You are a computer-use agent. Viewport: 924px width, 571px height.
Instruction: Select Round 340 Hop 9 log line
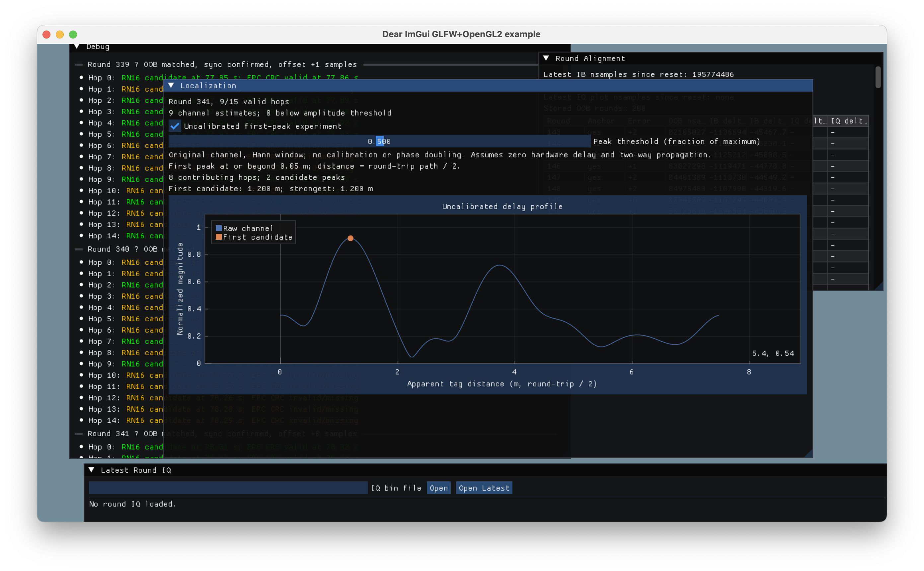point(126,364)
